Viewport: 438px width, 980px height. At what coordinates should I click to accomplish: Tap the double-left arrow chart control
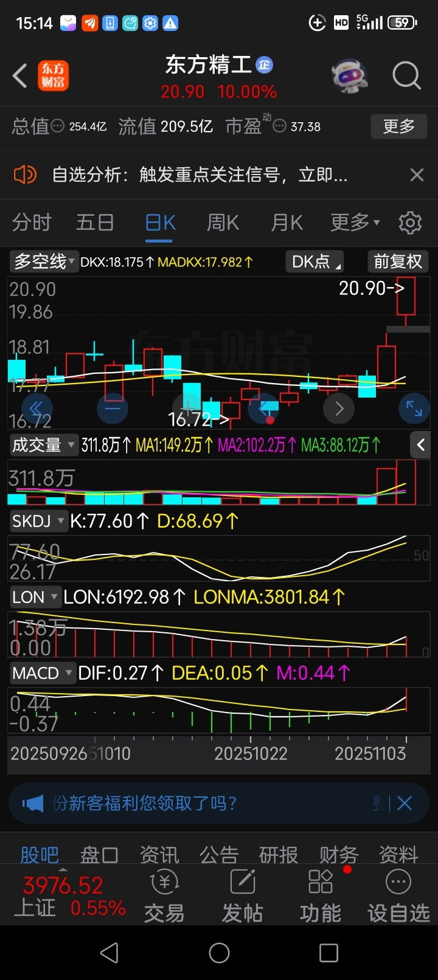(x=36, y=408)
